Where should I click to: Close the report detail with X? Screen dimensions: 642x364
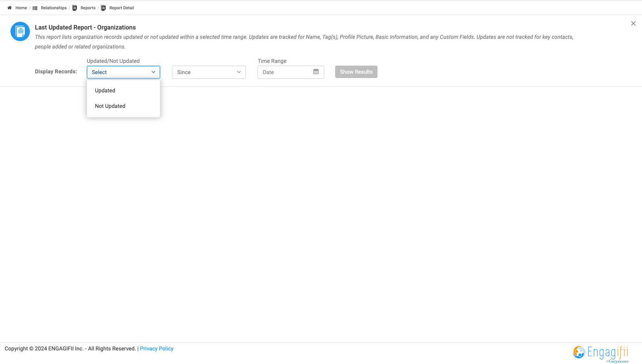coord(633,24)
